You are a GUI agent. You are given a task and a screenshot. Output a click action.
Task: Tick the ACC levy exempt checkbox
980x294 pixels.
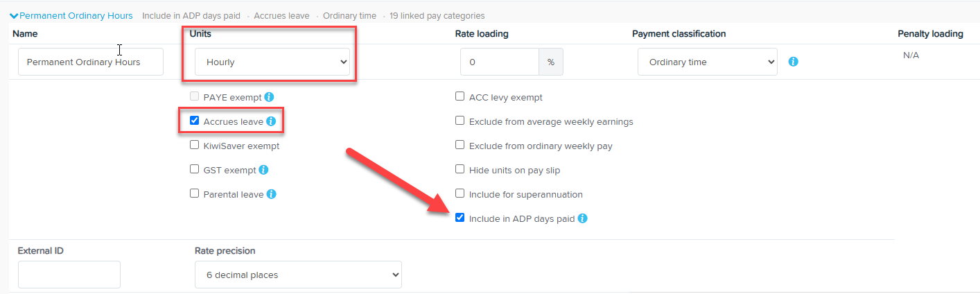click(x=460, y=97)
